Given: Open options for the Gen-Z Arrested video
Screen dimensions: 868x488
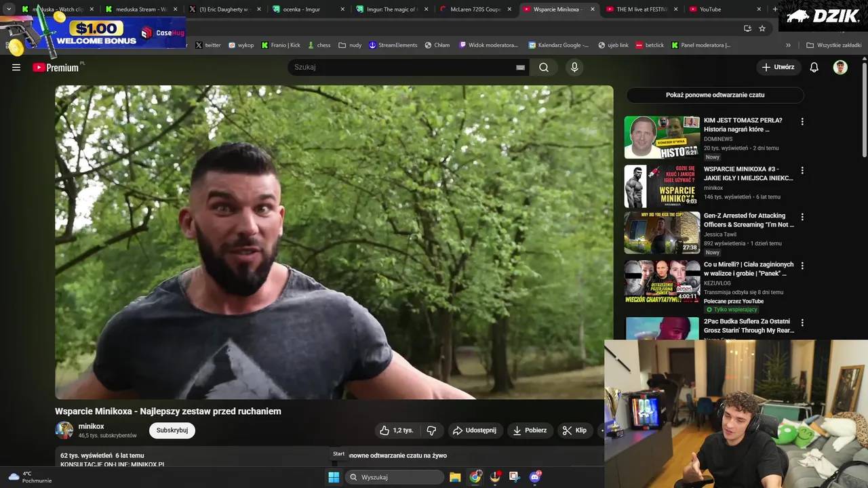Looking at the screenshot, I should coord(802,218).
